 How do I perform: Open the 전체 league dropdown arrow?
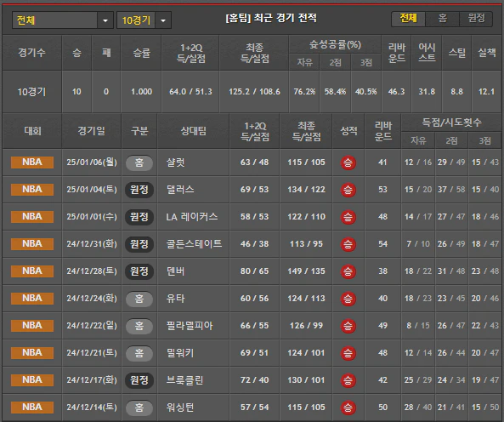(x=105, y=20)
